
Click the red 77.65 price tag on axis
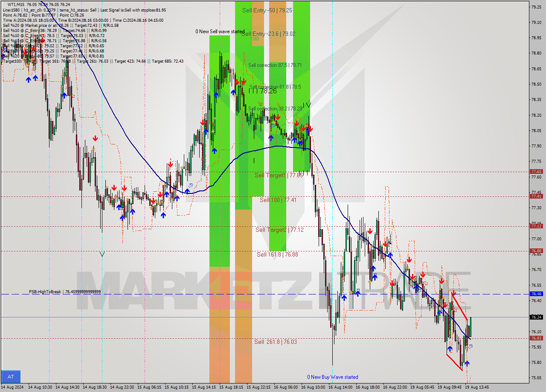tap(536, 172)
